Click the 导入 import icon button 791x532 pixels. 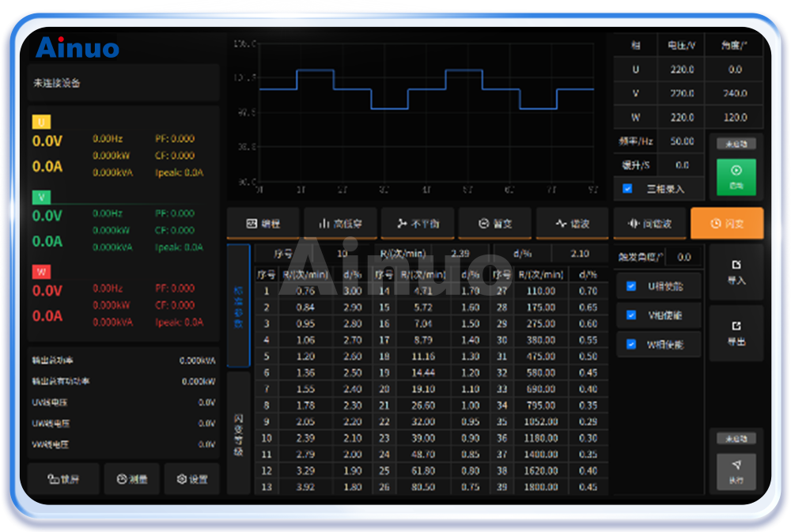click(736, 272)
